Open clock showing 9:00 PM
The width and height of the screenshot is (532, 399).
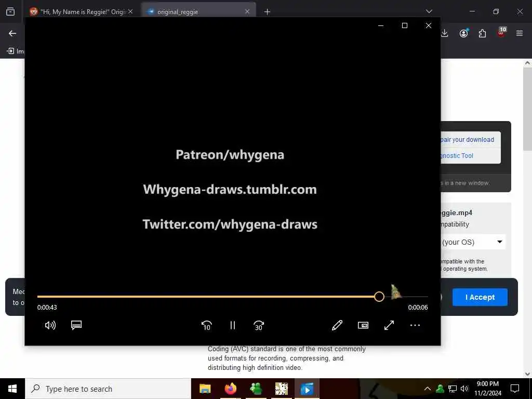tap(488, 389)
